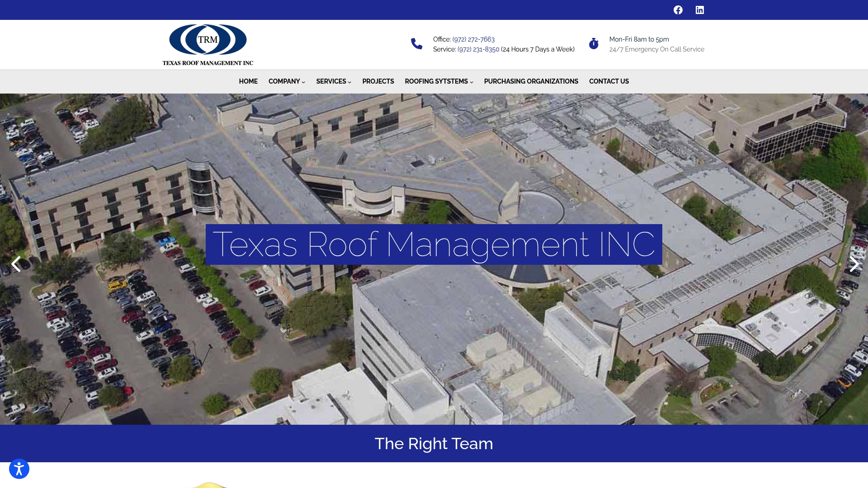Open the LinkedIn page icon
This screenshot has width=868, height=488.
pyautogui.click(x=699, y=10)
